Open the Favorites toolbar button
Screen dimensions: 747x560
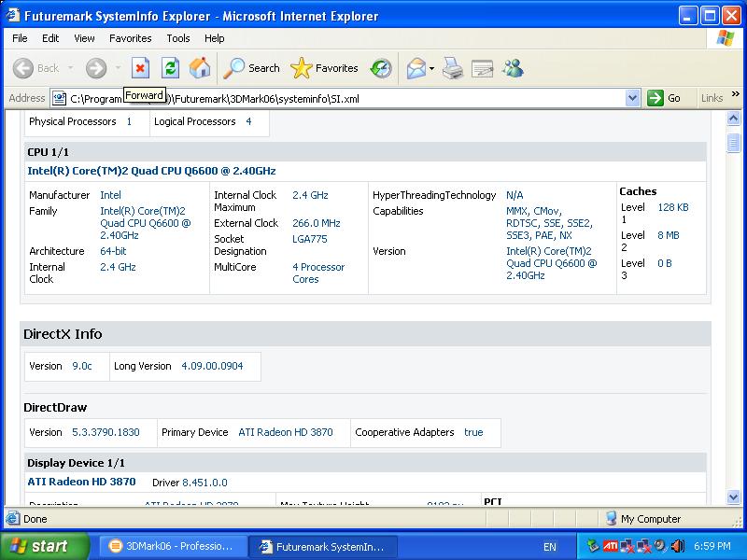pos(325,68)
